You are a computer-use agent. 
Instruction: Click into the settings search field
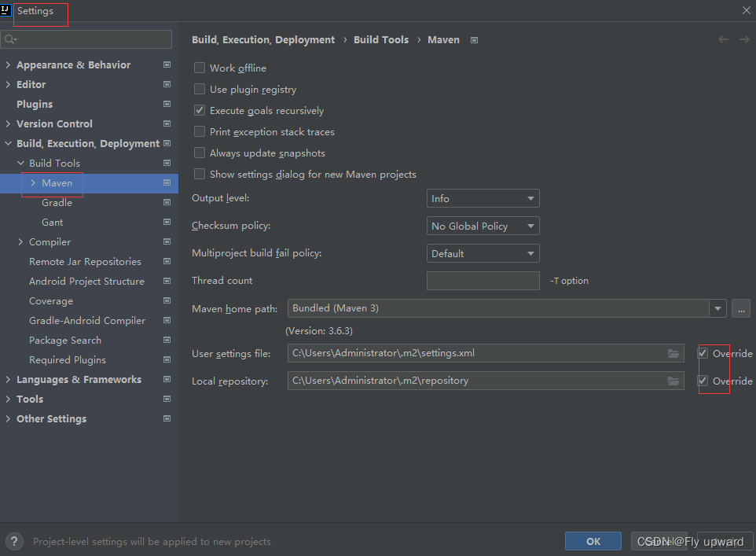click(86, 39)
